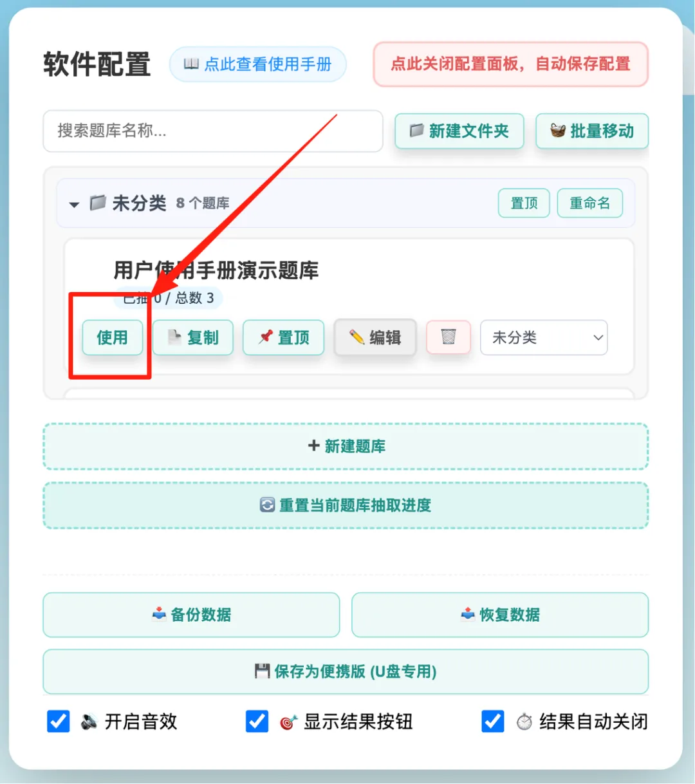Uncheck 显示结果按钮 checkbox
This screenshot has height=784, width=695.
point(257,722)
